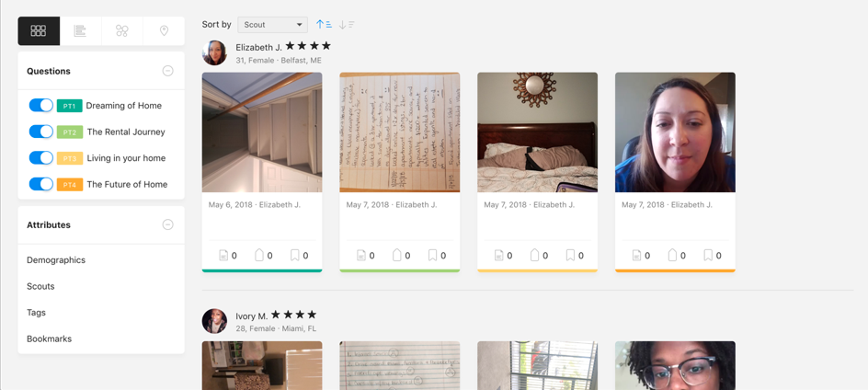Screen dimensions: 868x390
Task: Tag icon on May 6 staircase card
Action: click(x=258, y=255)
